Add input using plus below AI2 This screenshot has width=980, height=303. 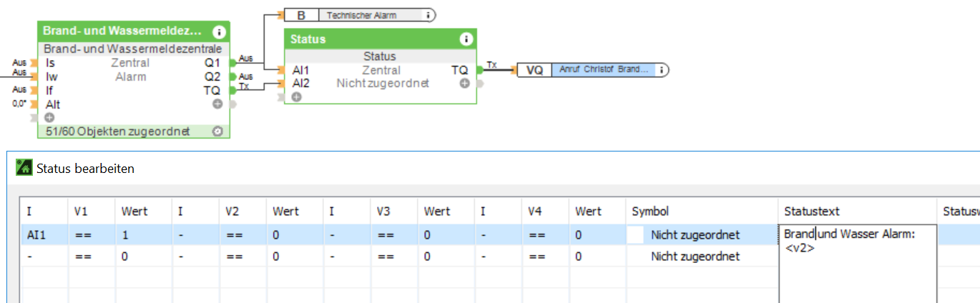[x=296, y=96]
